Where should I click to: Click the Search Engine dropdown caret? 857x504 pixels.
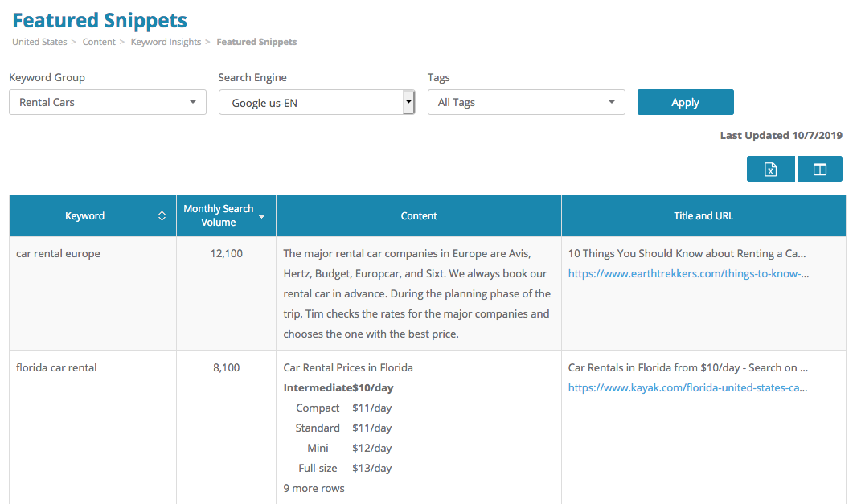coord(408,102)
